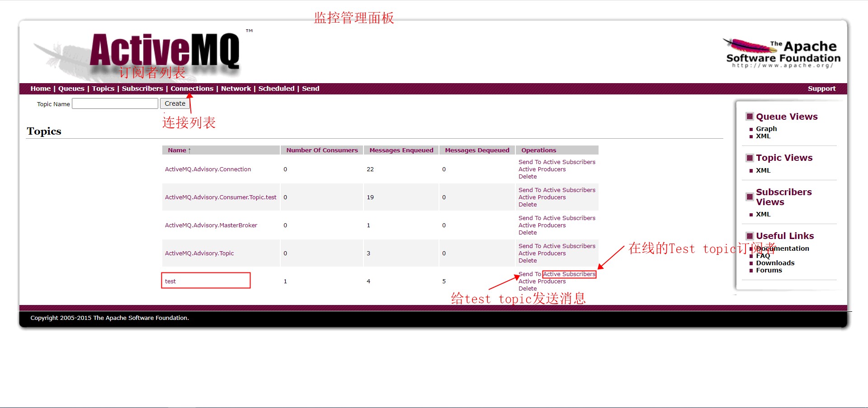View Active Producers for test topic
The height and width of the screenshot is (408, 868).
pos(542,281)
